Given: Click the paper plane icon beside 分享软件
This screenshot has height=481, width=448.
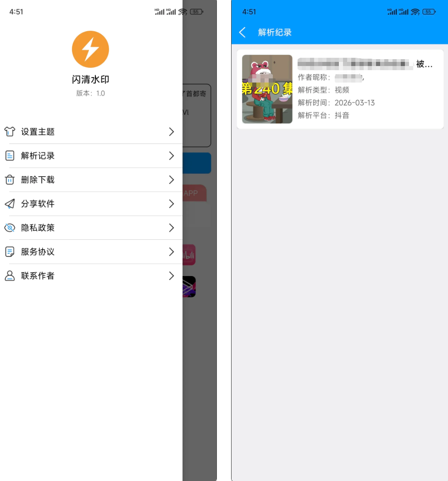Looking at the screenshot, I should (10, 204).
